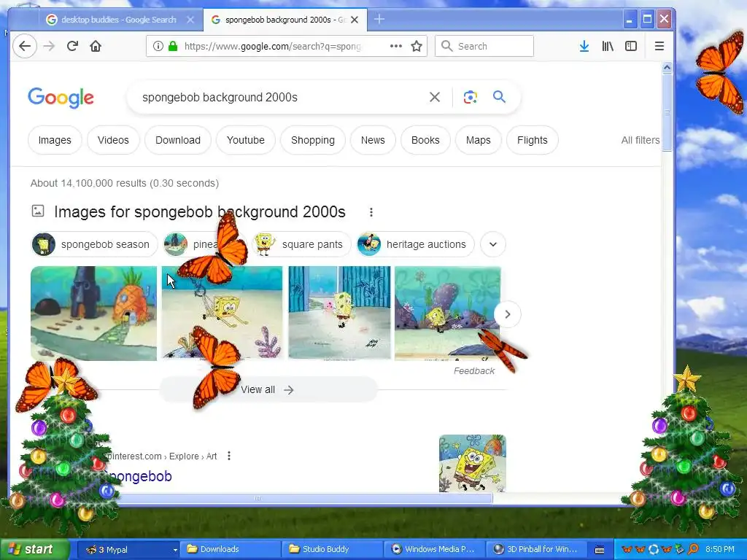This screenshot has height=560, width=747.
Task: Switch to Windows Media Player taskbar item
Action: 435,550
